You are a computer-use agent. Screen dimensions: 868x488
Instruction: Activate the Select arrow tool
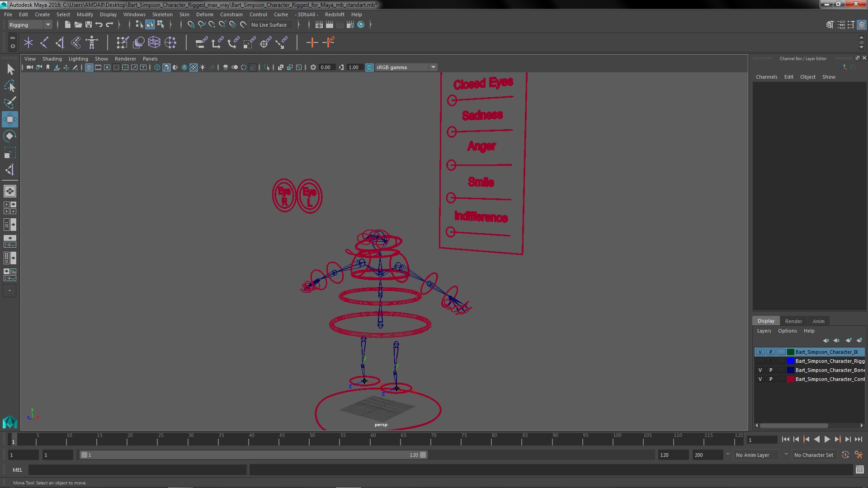click(x=10, y=69)
